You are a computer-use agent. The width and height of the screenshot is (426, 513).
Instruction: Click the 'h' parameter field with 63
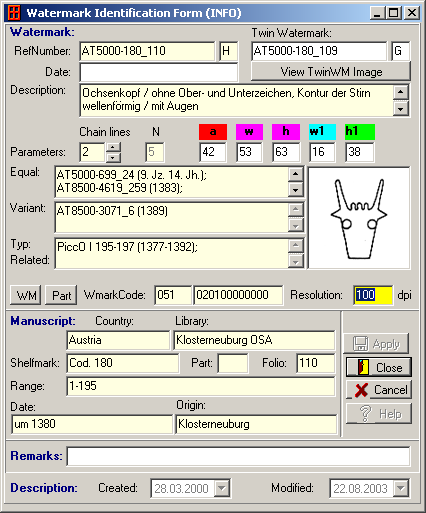pyautogui.click(x=286, y=152)
